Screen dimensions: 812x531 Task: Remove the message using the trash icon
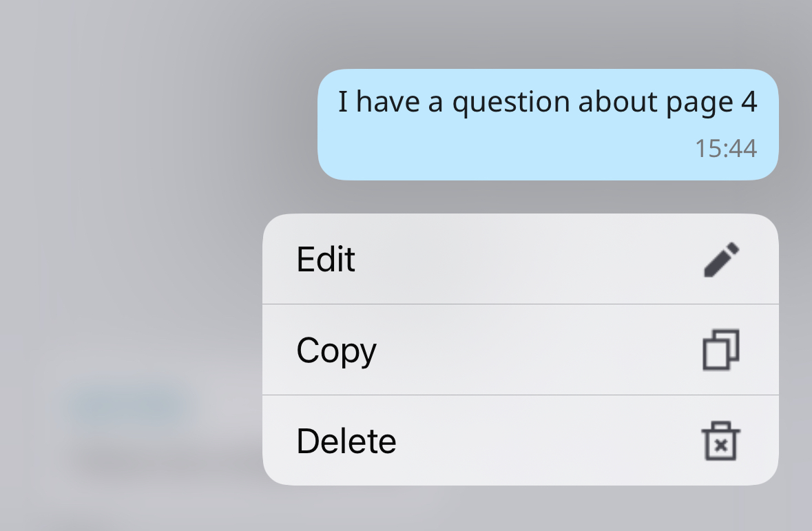pos(721,441)
